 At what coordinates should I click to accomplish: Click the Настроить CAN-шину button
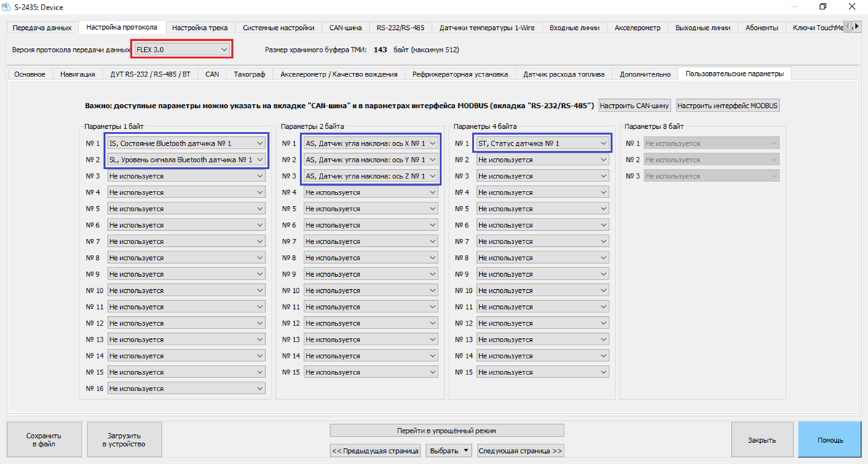pos(634,106)
